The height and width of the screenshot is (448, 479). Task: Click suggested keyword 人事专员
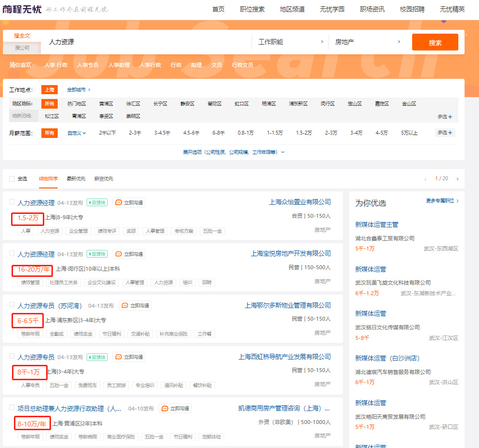(88, 65)
